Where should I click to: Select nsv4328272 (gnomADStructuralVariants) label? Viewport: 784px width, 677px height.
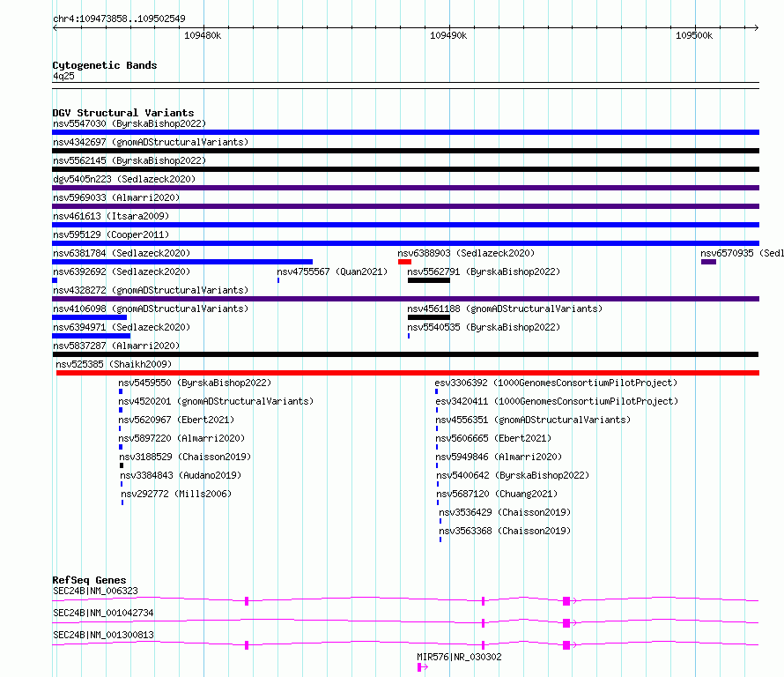[x=151, y=290]
